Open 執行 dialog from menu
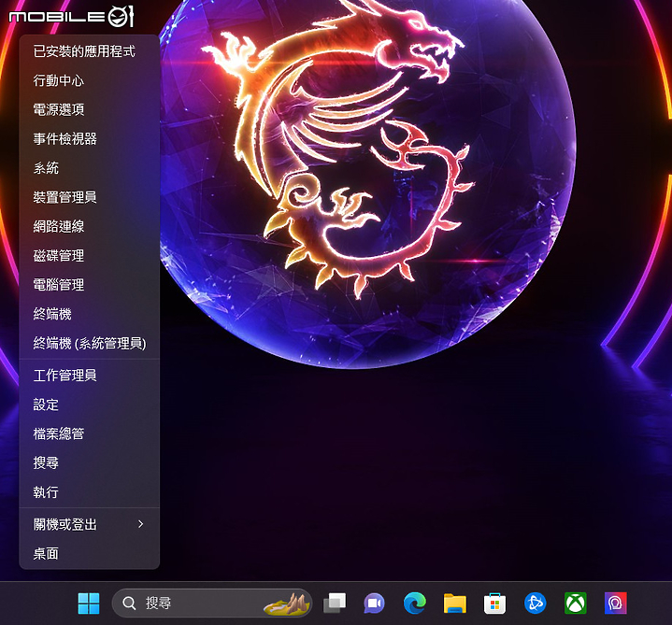 tap(90, 491)
